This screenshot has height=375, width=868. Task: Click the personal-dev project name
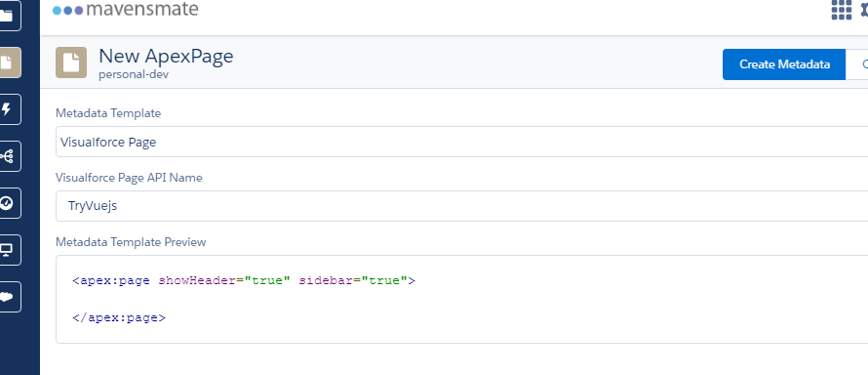tap(134, 74)
